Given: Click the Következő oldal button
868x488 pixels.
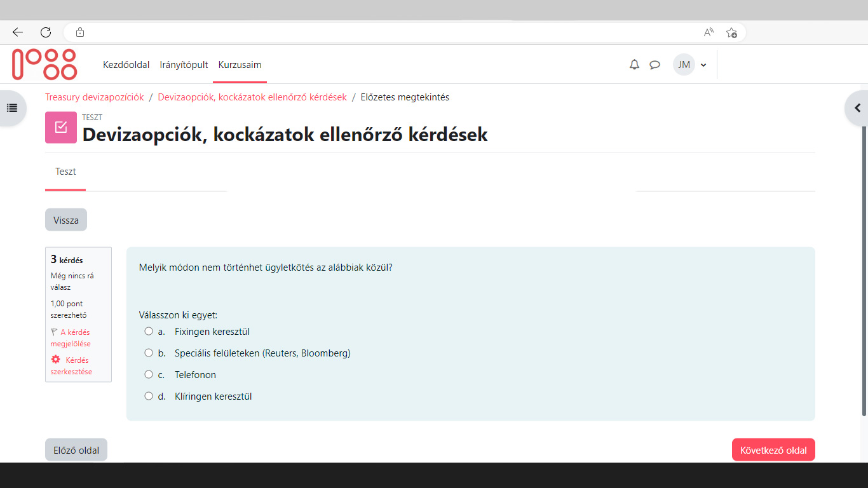Looking at the screenshot, I should [773, 450].
